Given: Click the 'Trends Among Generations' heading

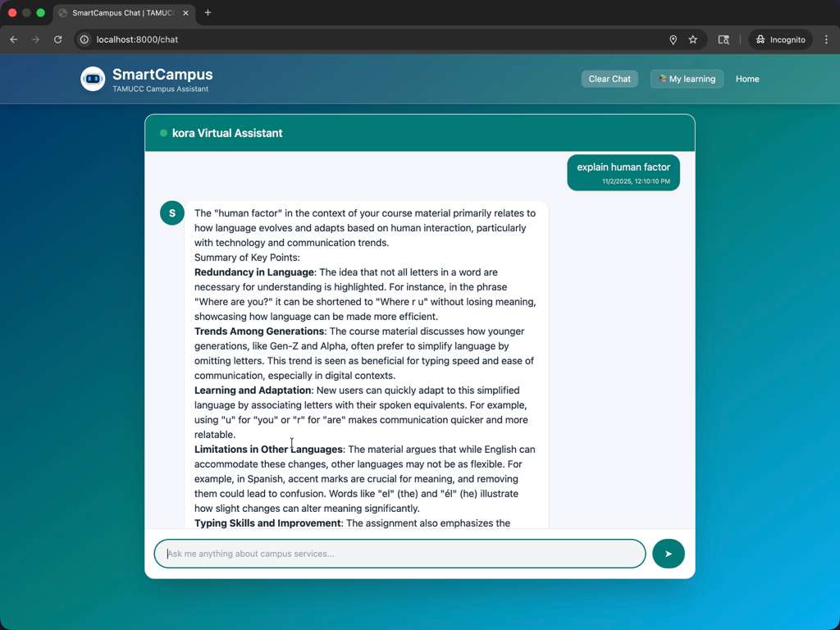Looking at the screenshot, I should click(259, 331).
